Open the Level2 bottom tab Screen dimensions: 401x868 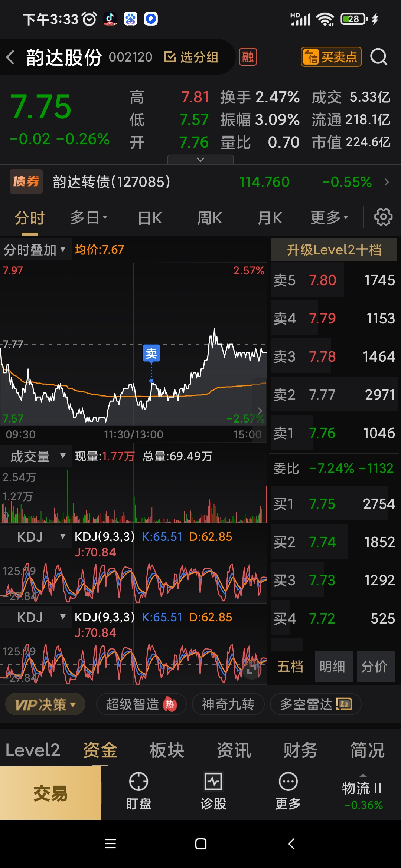[33, 750]
